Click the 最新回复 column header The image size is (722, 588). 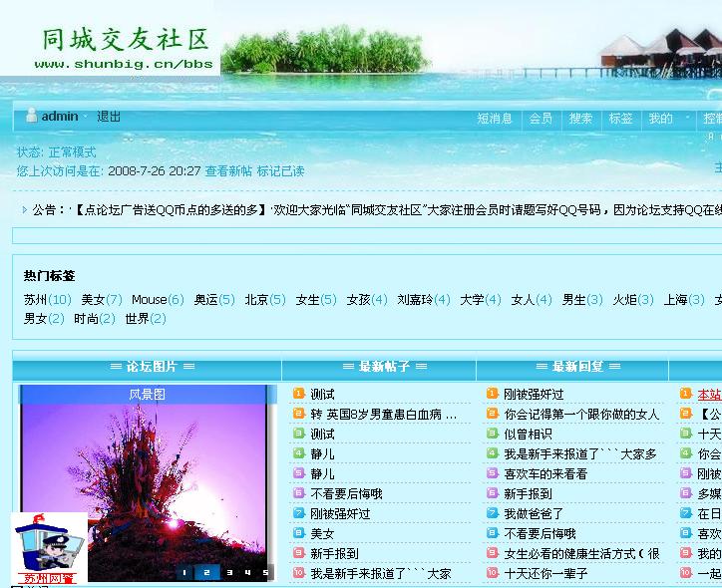(x=578, y=366)
